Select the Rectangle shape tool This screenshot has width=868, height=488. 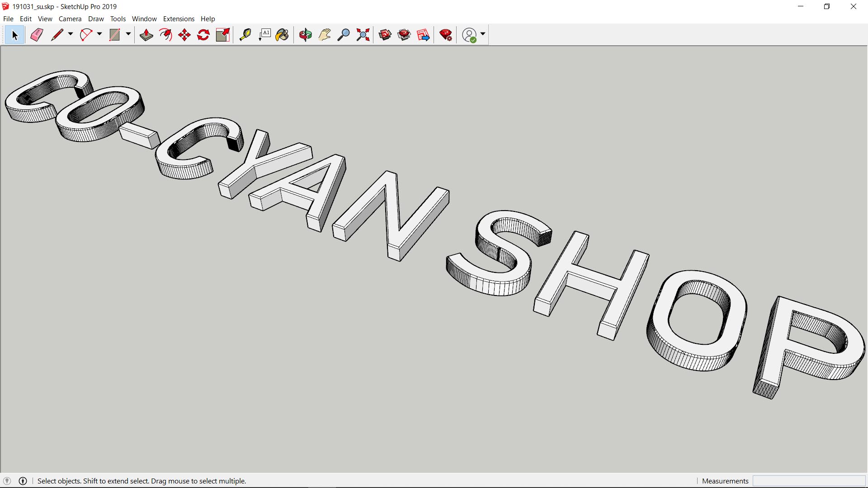pyautogui.click(x=115, y=35)
